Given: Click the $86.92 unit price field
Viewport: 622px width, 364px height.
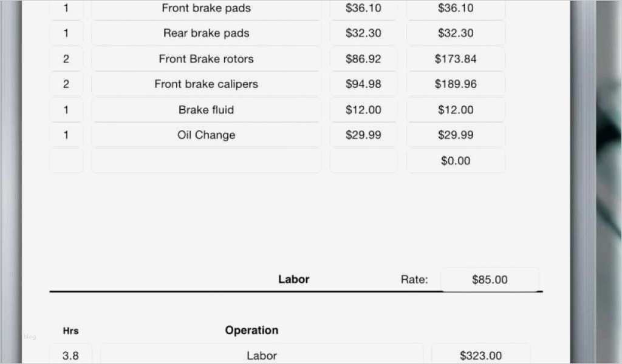Looking at the screenshot, I should pos(363,59).
